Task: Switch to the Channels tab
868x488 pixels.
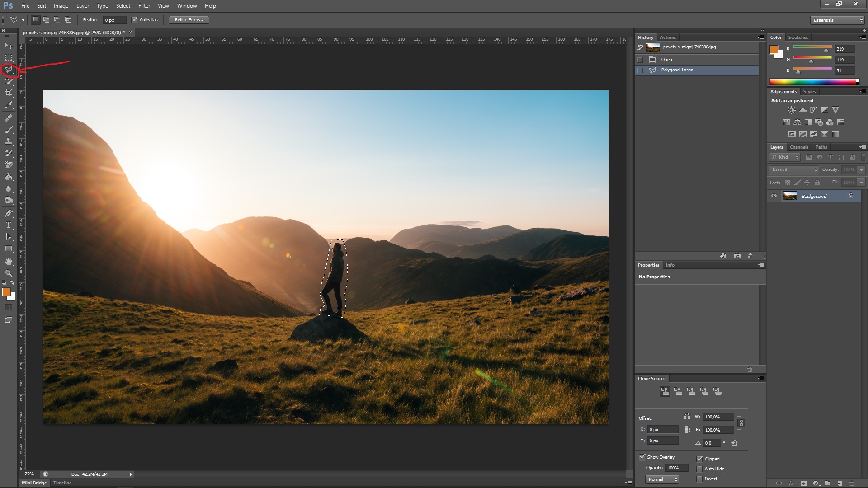Action: (799, 147)
